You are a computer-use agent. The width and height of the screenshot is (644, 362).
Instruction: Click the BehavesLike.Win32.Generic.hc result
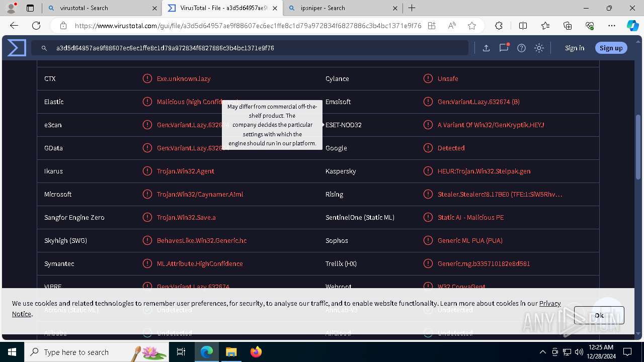click(x=202, y=240)
